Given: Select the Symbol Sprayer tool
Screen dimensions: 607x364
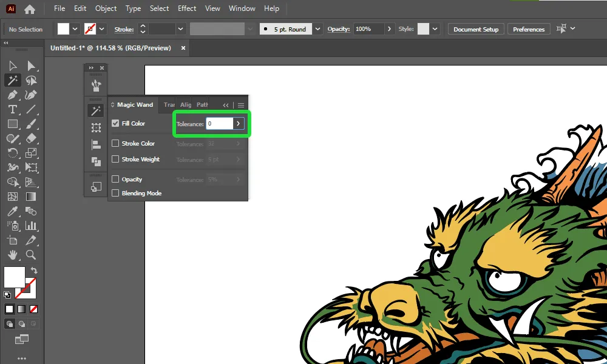Looking at the screenshot, I should coord(12,226).
